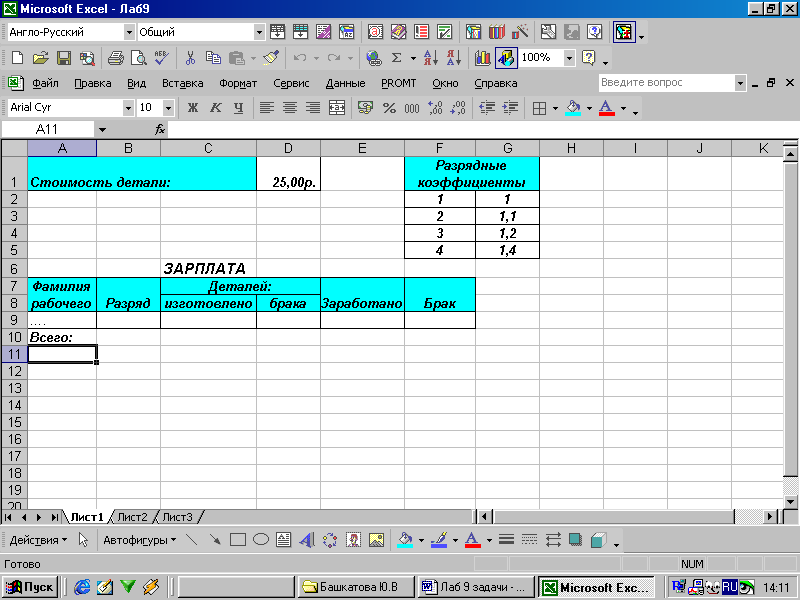Image resolution: width=800 pixels, height=600 pixels.
Task: Open Print Preview icon
Action: point(138,58)
